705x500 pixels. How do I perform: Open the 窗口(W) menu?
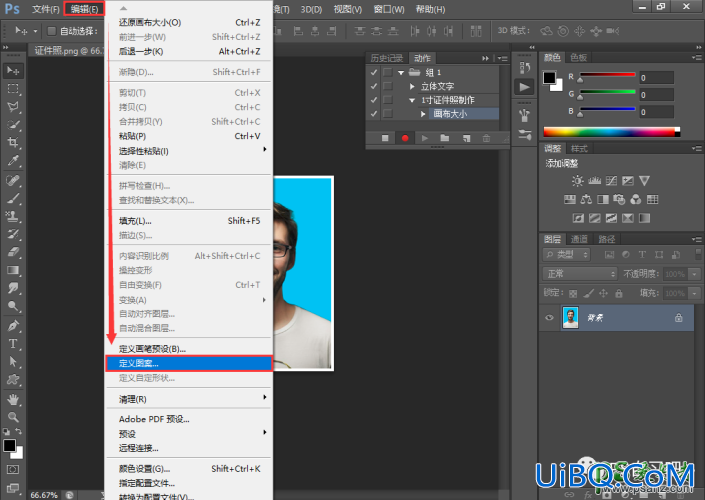coord(389,9)
